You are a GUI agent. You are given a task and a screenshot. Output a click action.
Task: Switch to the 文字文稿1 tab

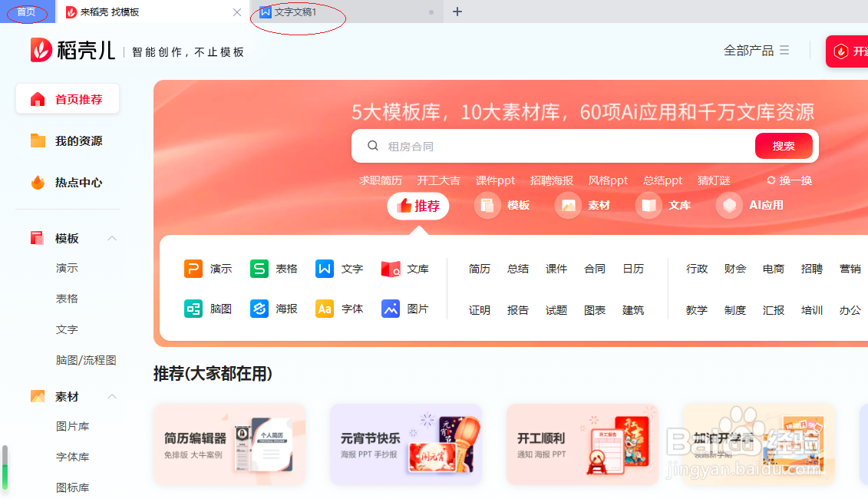point(299,12)
